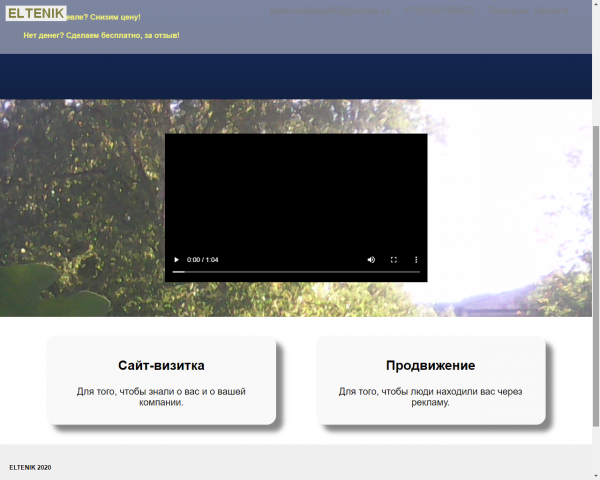Viewport: 600px width, 480px height.
Task: Click the heading 'Продвижение'
Action: point(430,366)
